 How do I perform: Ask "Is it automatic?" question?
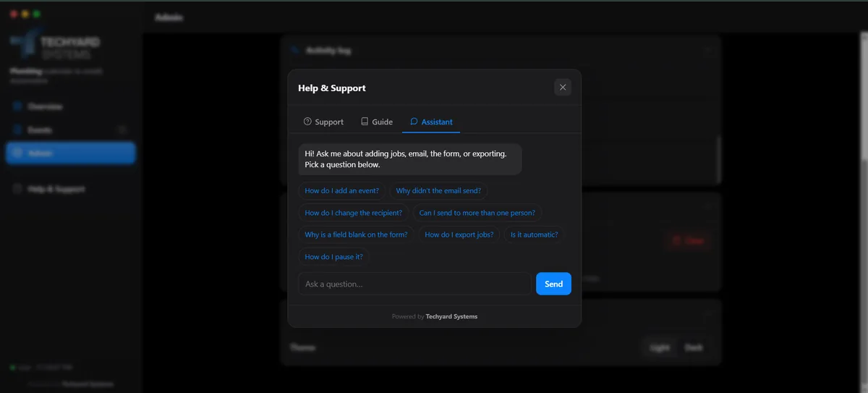coord(535,234)
